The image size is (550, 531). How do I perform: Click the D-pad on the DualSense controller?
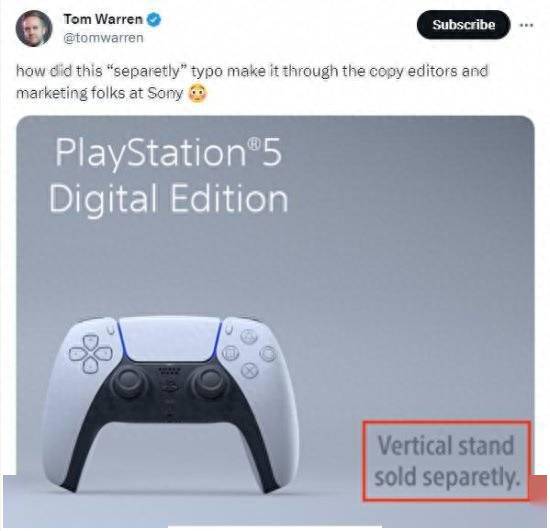coord(90,353)
